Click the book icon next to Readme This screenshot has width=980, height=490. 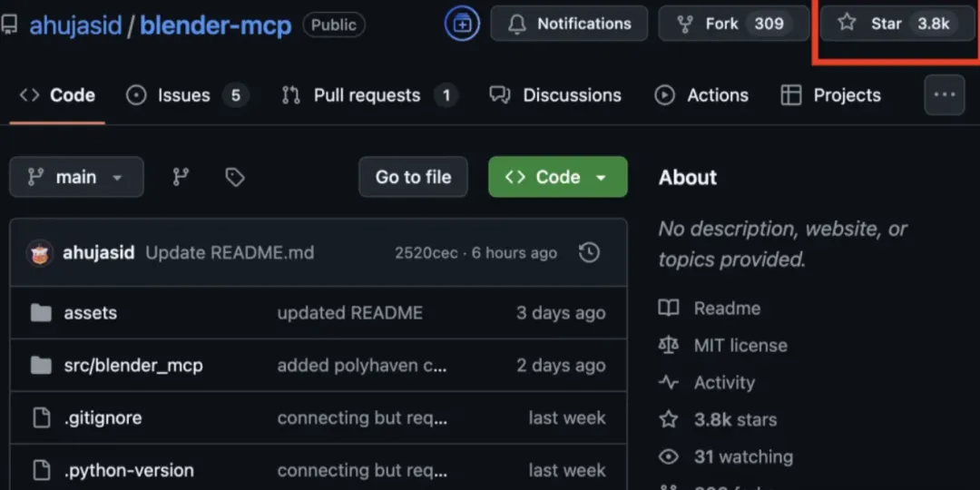click(669, 309)
